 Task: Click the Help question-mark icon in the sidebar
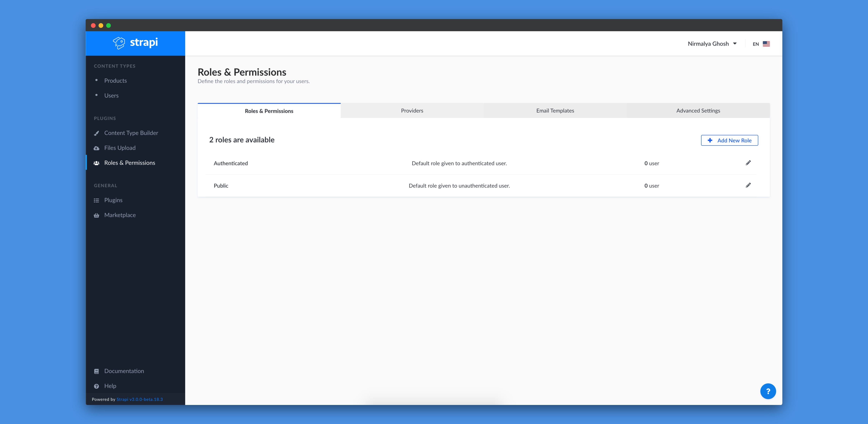(96, 386)
